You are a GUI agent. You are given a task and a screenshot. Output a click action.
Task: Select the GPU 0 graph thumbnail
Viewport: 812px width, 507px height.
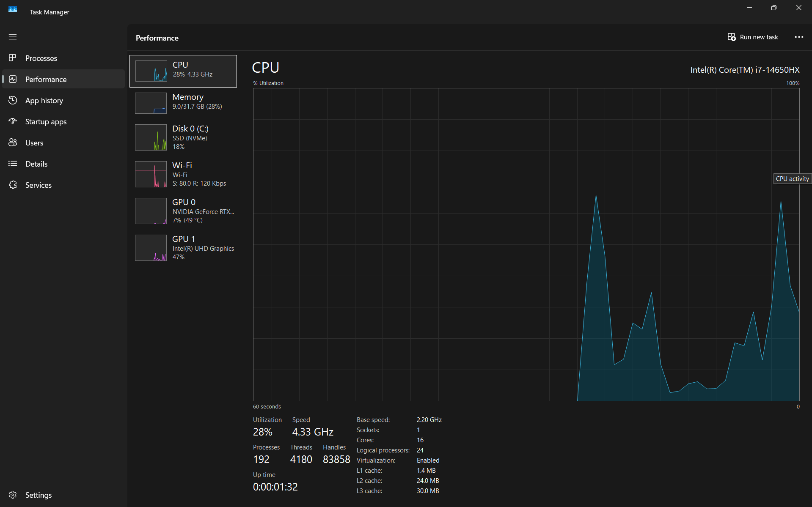pyautogui.click(x=151, y=211)
